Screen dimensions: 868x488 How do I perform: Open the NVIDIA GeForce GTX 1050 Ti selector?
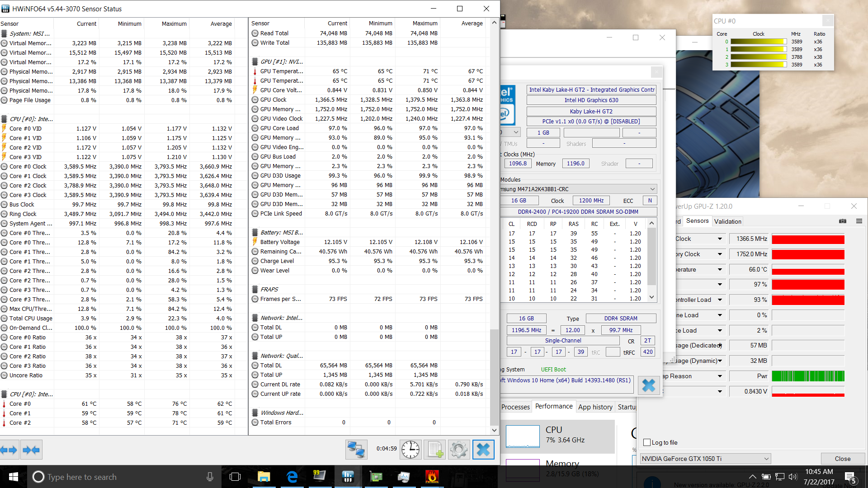pyautogui.click(x=705, y=459)
